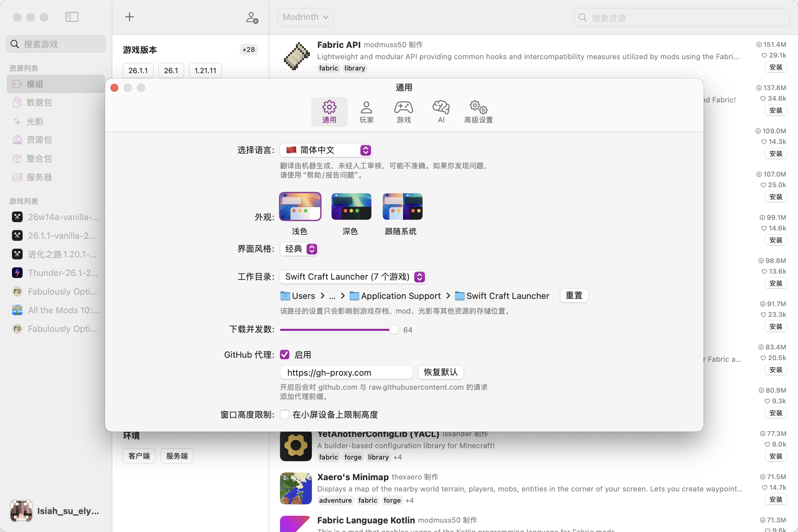
Task: Select the 深色 appearance theme
Action: click(x=351, y=206)
